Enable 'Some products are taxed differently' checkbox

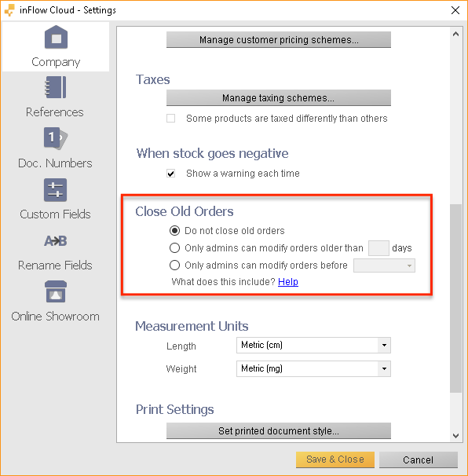(171, 118)
